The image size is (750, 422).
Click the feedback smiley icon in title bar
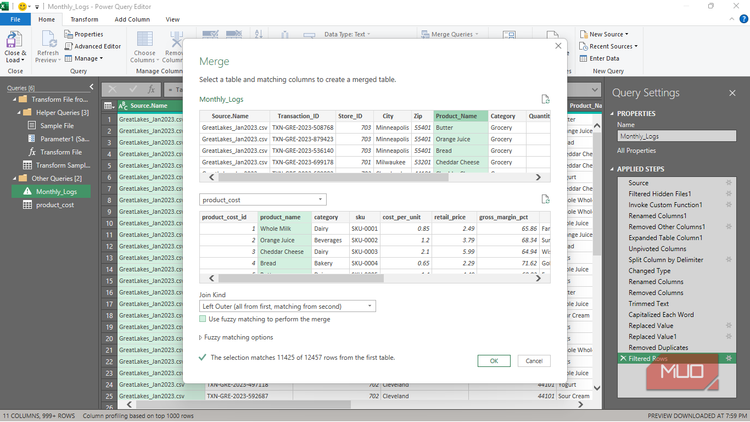point(22,7)
